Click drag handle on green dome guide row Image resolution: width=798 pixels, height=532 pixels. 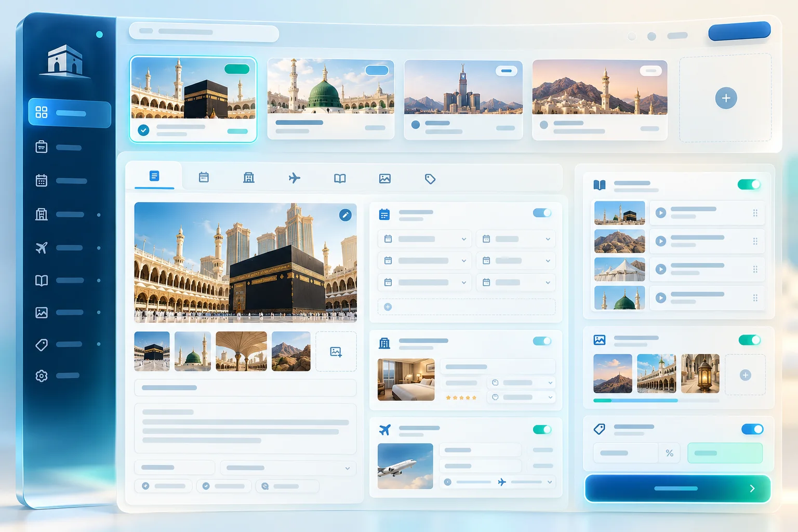click(755, 298)
